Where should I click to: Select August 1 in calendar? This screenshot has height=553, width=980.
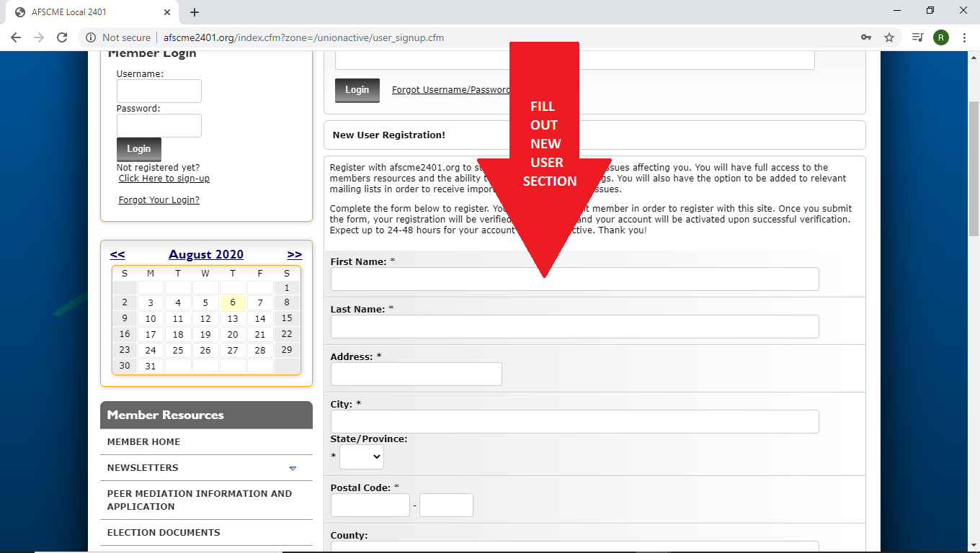click(287, 287)
